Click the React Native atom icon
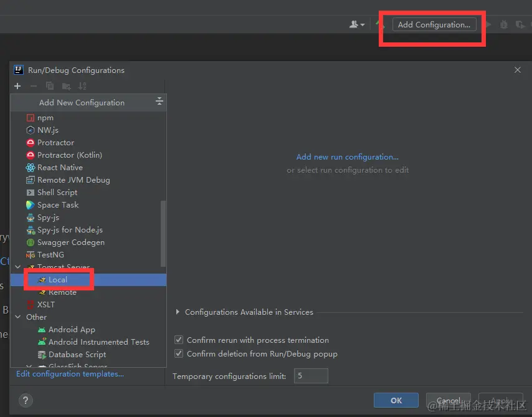The image size is (532, 417). (x=31, y=168)
